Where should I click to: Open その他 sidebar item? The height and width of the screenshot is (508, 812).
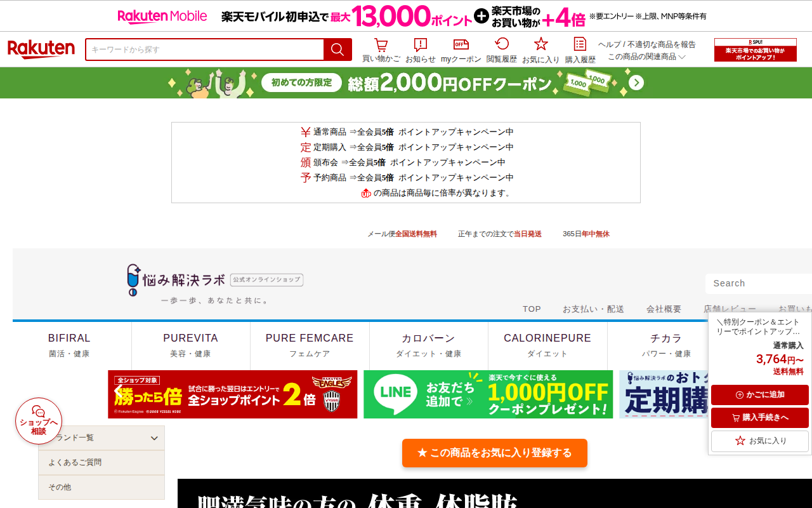[x=101, y=487]
